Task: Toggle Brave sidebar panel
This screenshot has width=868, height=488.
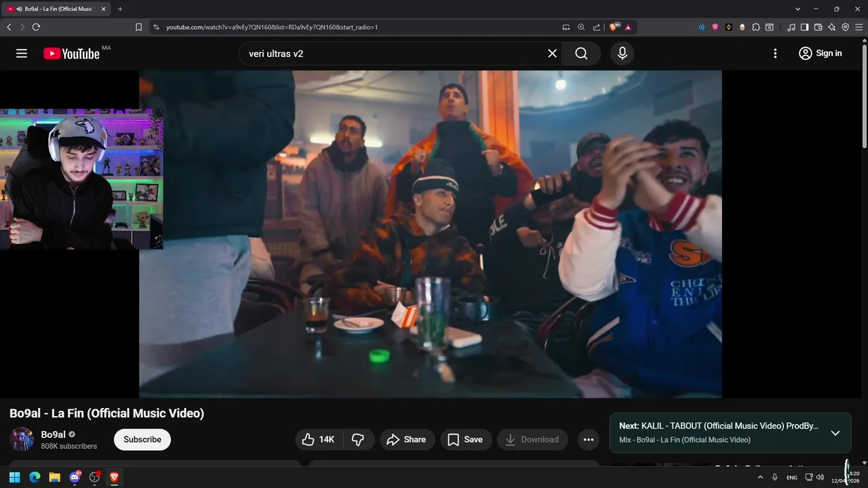Action: coord(805,27)
